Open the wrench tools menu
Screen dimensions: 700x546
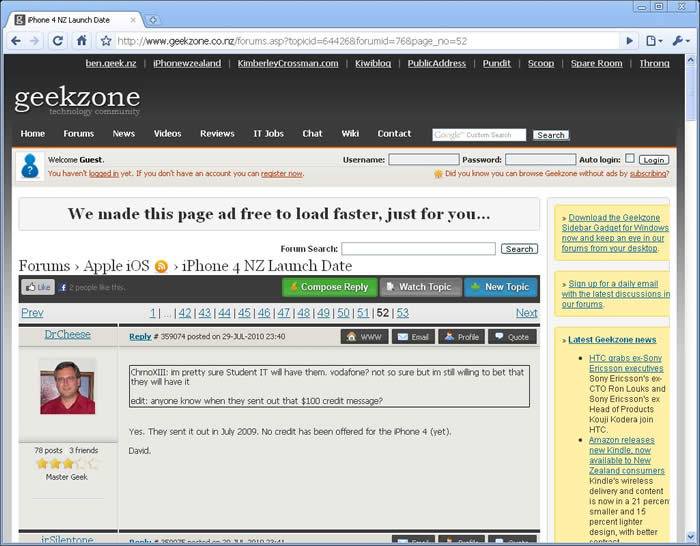tap(681, 41)
